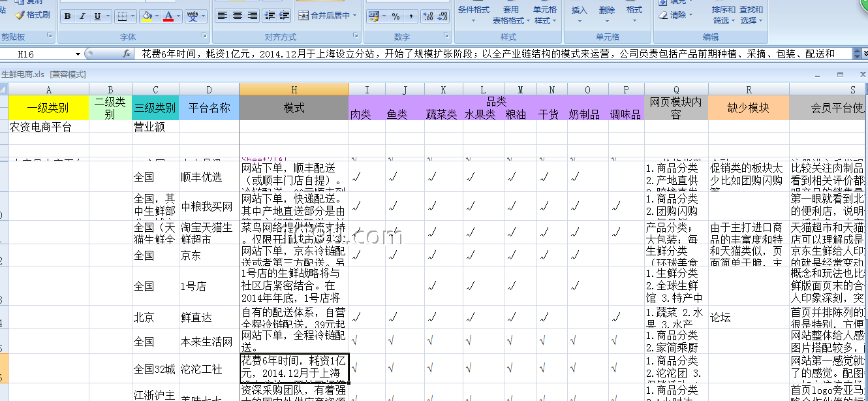The width and height of the screenshot is (868, 401).
Task: Select the 中粮我买网 cell
Action: (x=209, y=206)
